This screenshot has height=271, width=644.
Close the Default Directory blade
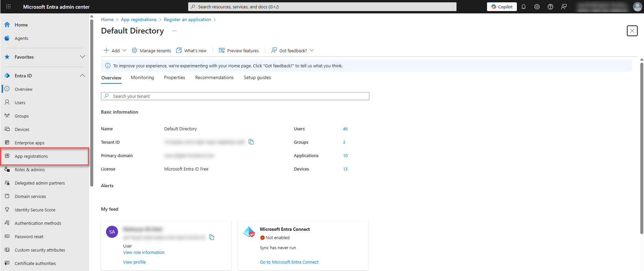[x=632, y=31]
